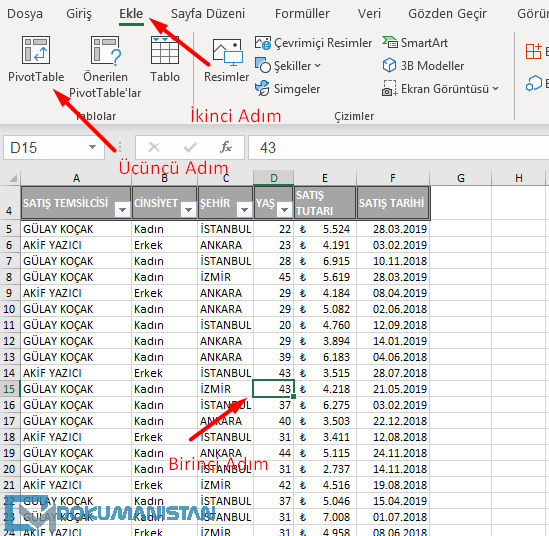Click the 3B Modeller icon
This screenshot has width=549, height=536.
[389, 65]
